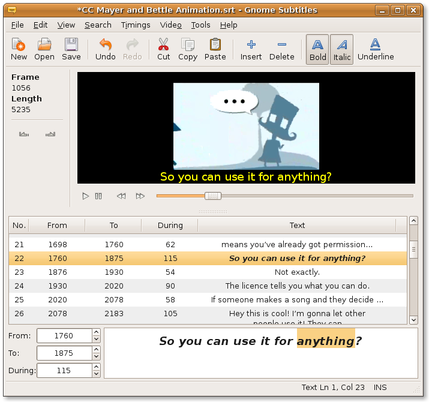Sort by the During column header
This screenshot has width=429, height=402.
coord(170,226)
